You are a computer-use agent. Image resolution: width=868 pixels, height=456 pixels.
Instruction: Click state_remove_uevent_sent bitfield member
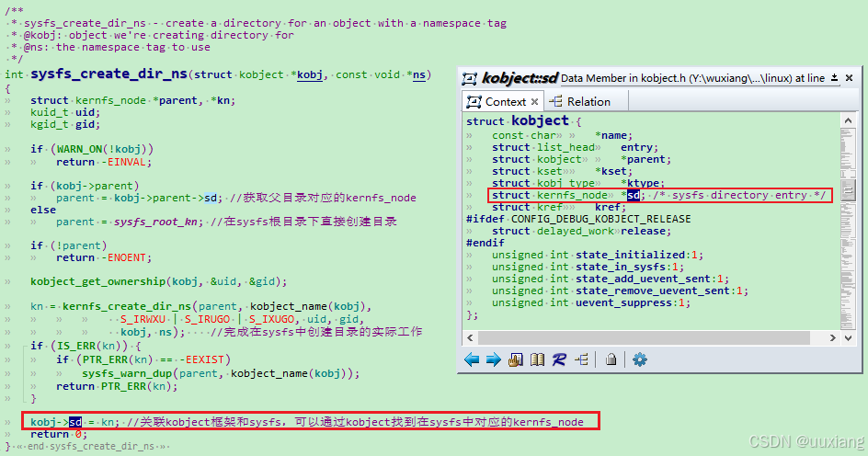pos(653,291)
